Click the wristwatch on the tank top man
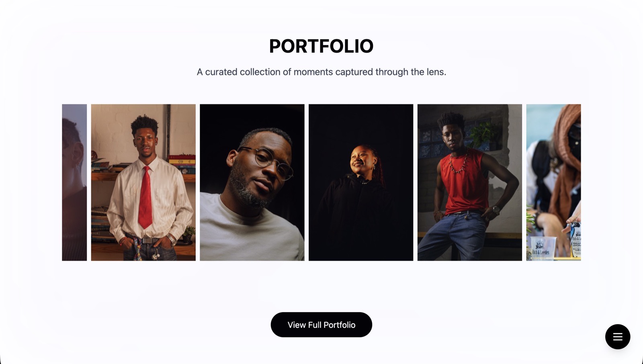The width and height of the screenshot is (643, 364). pos(496,209)
